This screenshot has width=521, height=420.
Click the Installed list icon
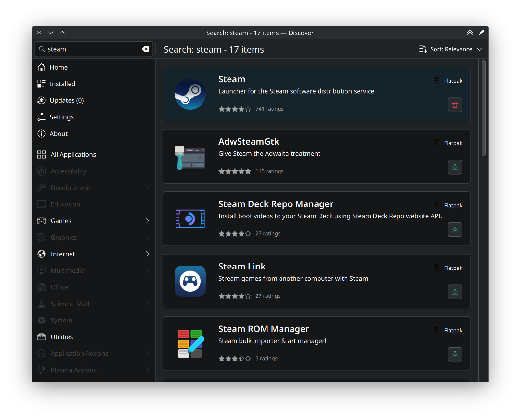(41, 84)
